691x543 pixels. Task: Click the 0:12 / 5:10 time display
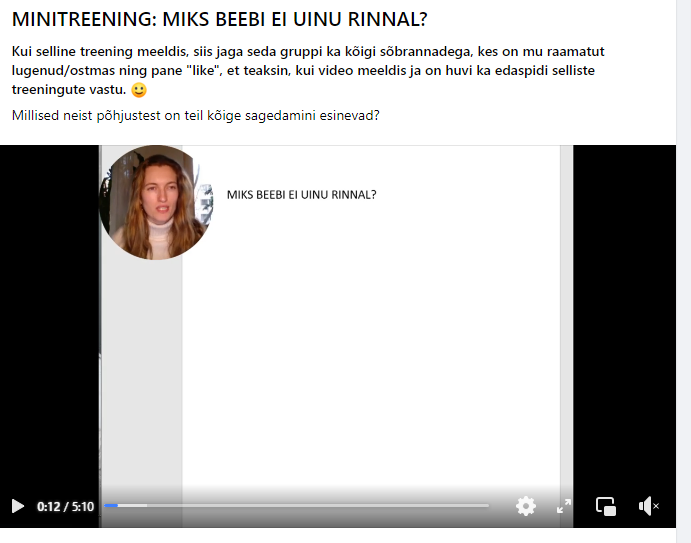click(65, 506)
